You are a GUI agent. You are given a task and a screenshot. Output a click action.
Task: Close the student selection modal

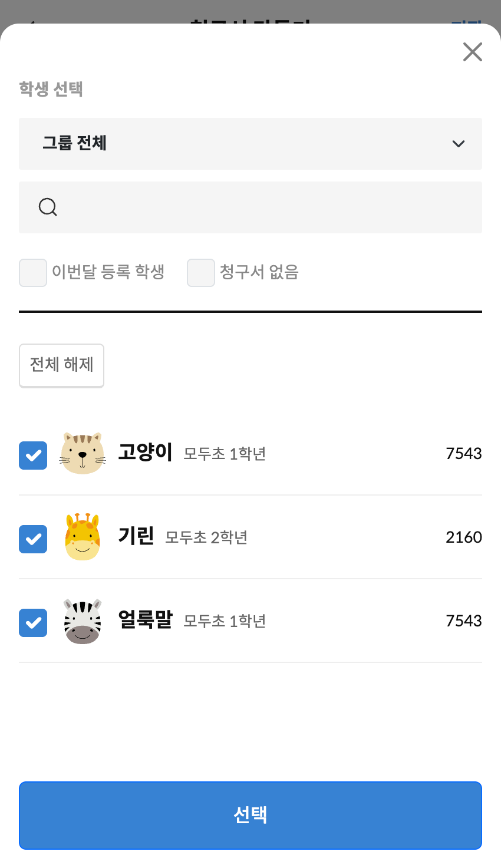(x=473, y=52)
